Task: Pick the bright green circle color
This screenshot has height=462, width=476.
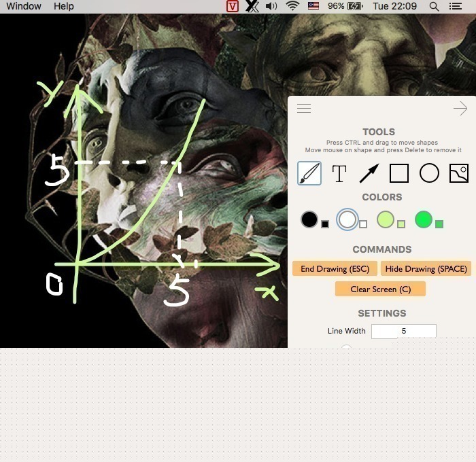Action: pos(424,219)
